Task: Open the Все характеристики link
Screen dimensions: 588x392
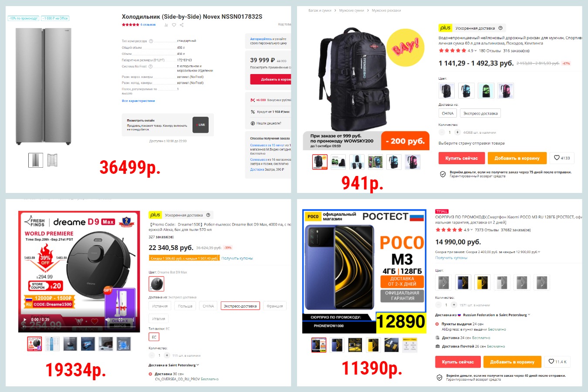Action: click(x=138, y=101)
